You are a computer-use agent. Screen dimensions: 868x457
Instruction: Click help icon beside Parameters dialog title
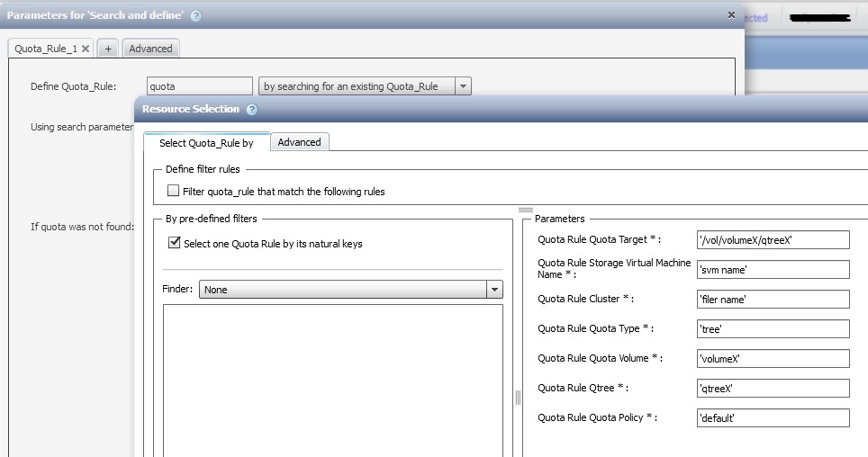point(196,16)
